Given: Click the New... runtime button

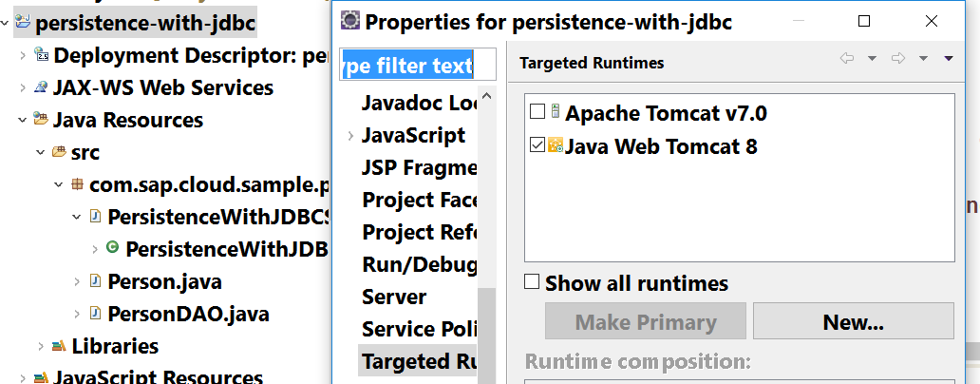Looking at the screenshot, I should point(853,321).
